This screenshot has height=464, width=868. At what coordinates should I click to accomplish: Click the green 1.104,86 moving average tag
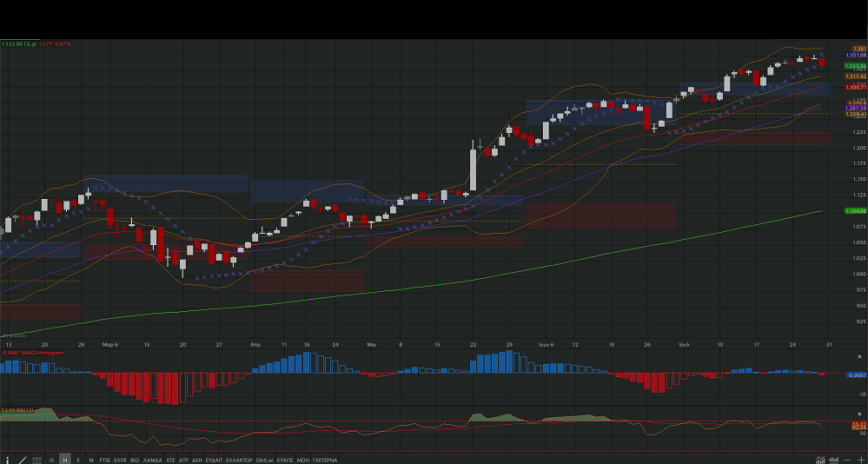[x=855, y=211]
